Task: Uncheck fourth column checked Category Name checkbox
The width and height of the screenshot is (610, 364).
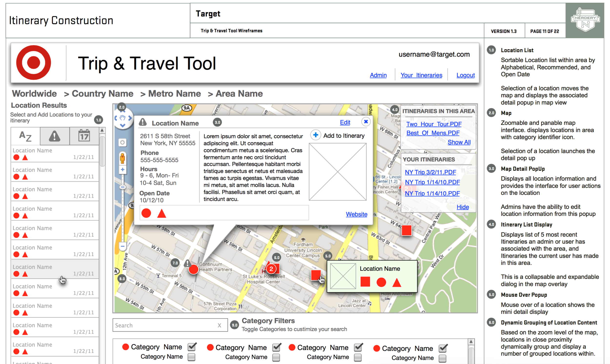Action: click(443, 348)
